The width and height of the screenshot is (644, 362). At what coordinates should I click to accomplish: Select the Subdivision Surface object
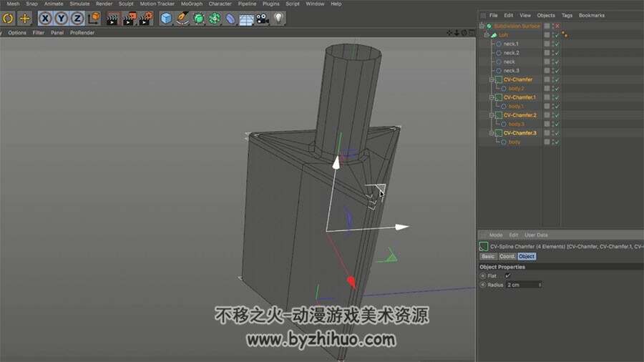pyautogui.click(x=517, y=26)
